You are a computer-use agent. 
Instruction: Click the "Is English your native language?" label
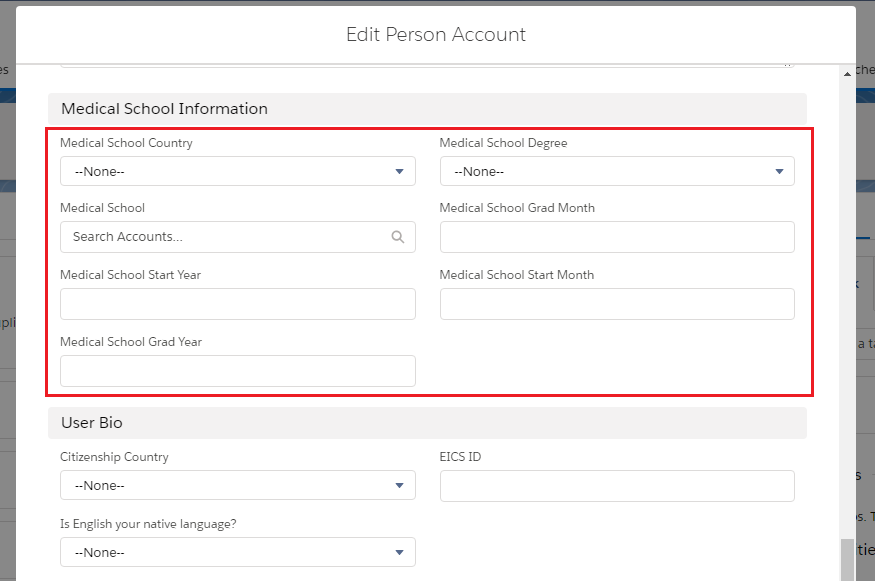(148, 523)
